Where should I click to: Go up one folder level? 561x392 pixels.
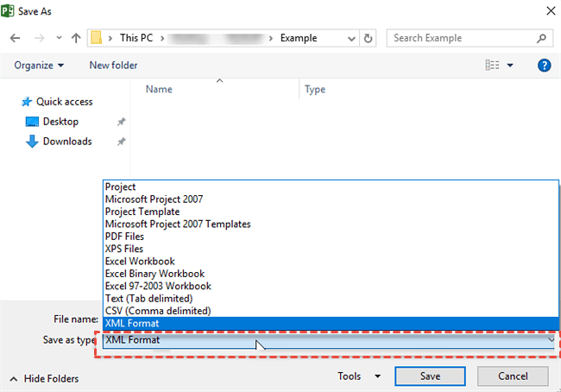(76, 38)
